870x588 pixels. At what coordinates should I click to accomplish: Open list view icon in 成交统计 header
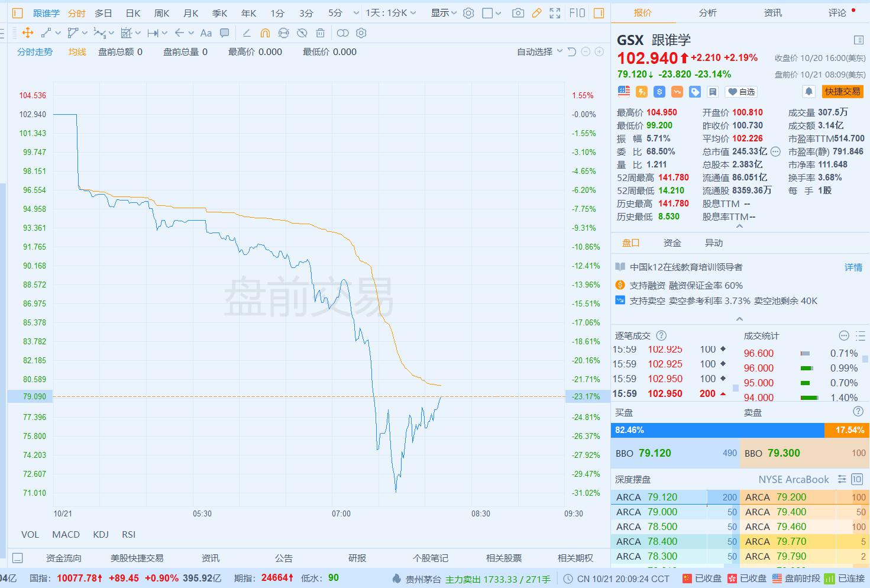click(860, 335)
